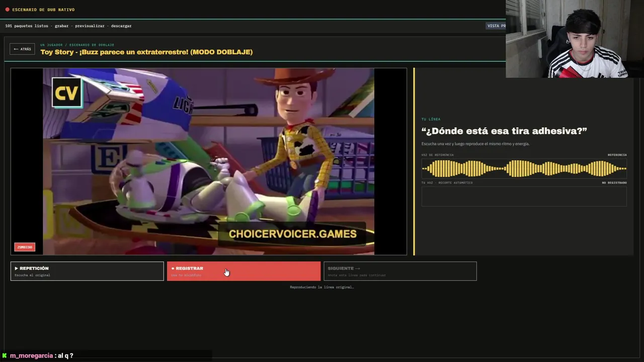644x362 pixels.
Task: Click the CV logo on the video
Action: 66,93
